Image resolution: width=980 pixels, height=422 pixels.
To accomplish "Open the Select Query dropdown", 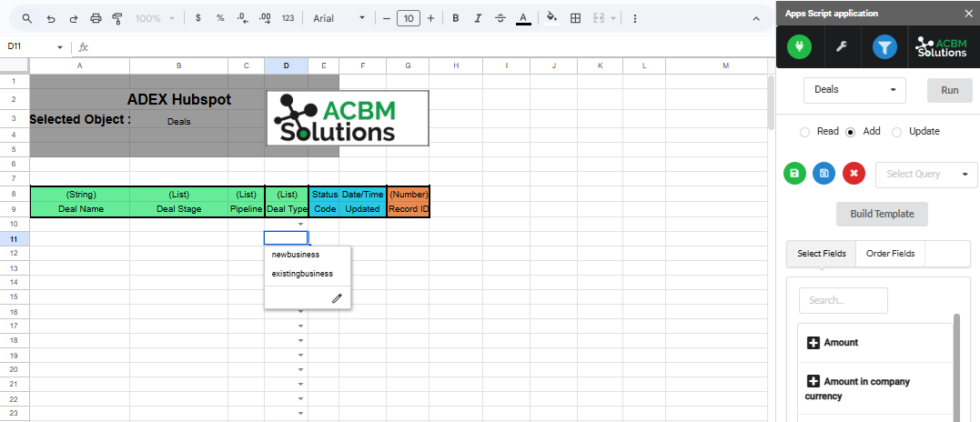I will [927, 175].
